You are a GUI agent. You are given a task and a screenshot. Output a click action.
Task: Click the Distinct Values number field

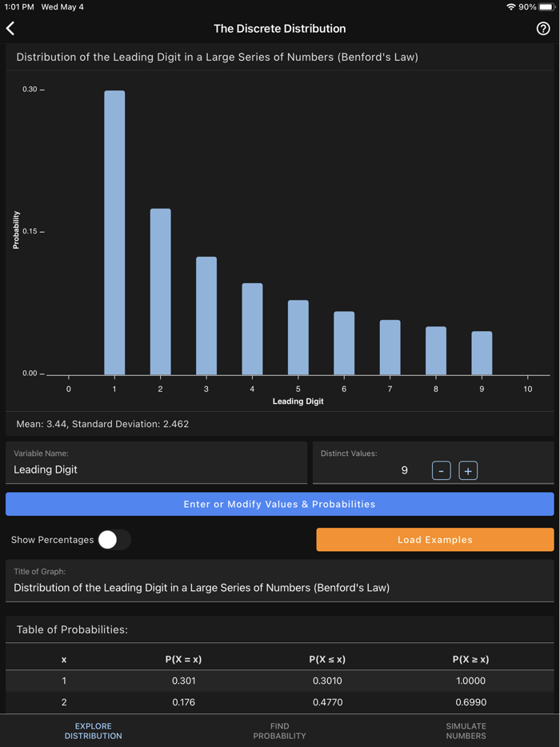pos(404,471)
